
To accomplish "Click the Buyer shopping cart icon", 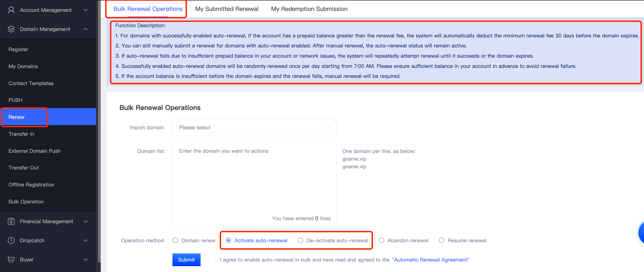I will pyautogui.click(x=11, y=259).
